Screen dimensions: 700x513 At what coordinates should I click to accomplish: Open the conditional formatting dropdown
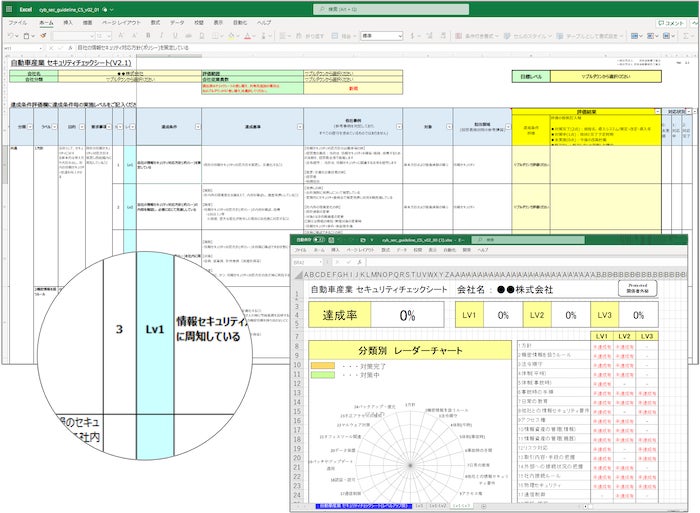[x=477, y=36]
